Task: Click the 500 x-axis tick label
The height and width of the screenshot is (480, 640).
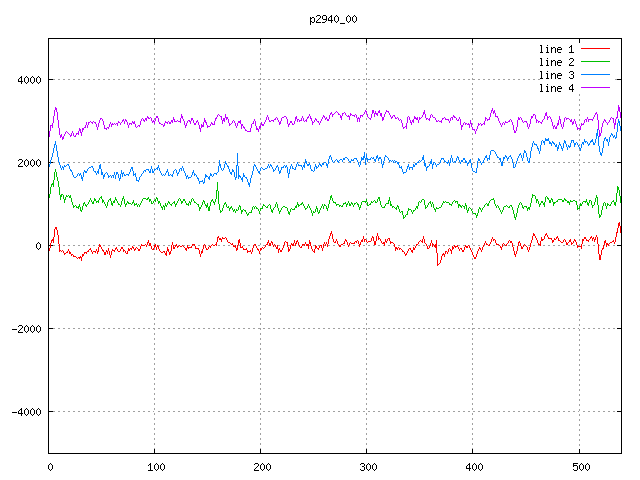Action: [579, 466]
